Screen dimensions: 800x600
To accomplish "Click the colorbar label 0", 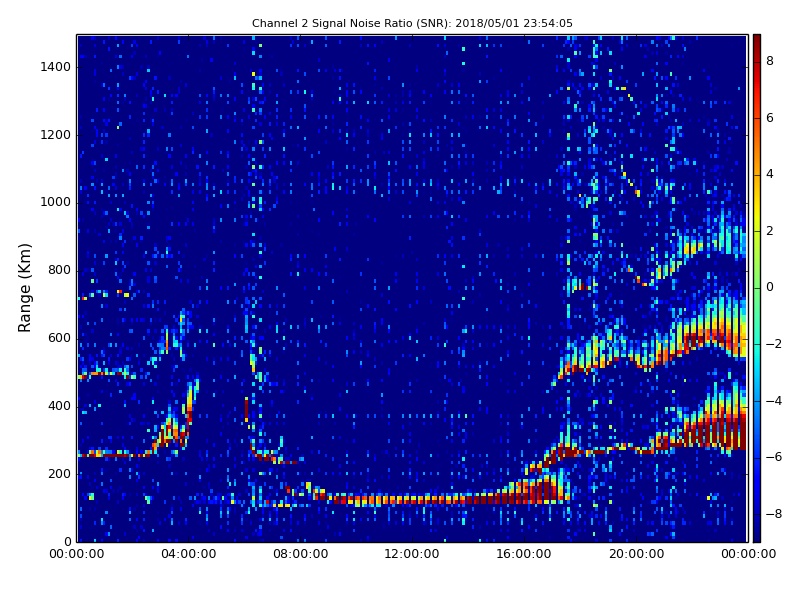I will pos(770,287).
